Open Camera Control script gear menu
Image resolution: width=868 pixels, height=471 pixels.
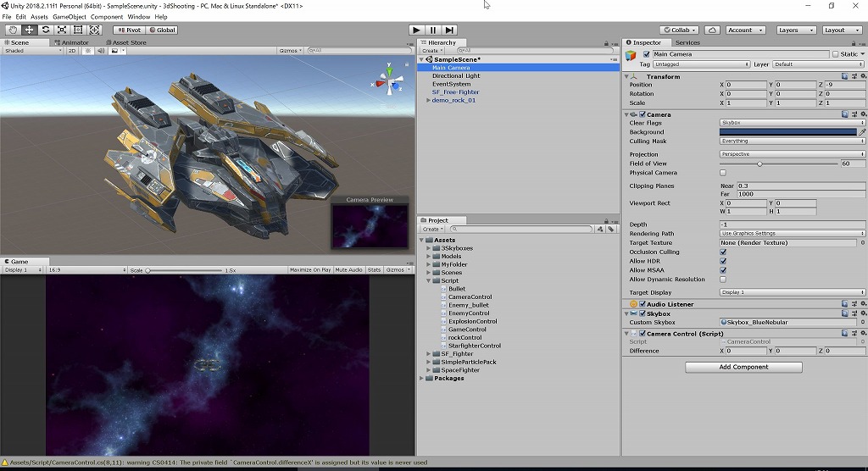863,333
